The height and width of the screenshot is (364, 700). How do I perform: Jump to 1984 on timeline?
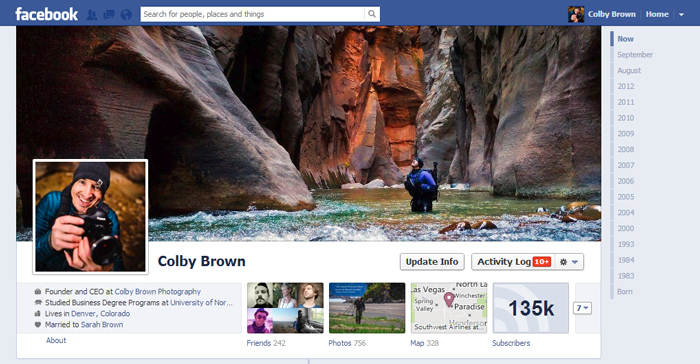625,260
